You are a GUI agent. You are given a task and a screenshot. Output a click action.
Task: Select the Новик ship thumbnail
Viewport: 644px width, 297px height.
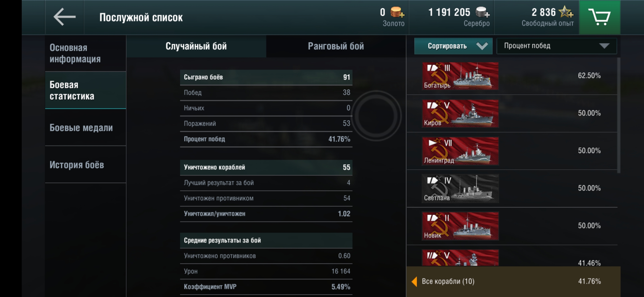[460, 226]
